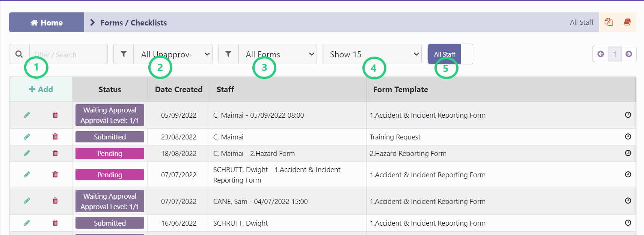
Task: Delete the 23/08/2022 Training Request row
Action: pyautogui.click(x=55, y=137)
